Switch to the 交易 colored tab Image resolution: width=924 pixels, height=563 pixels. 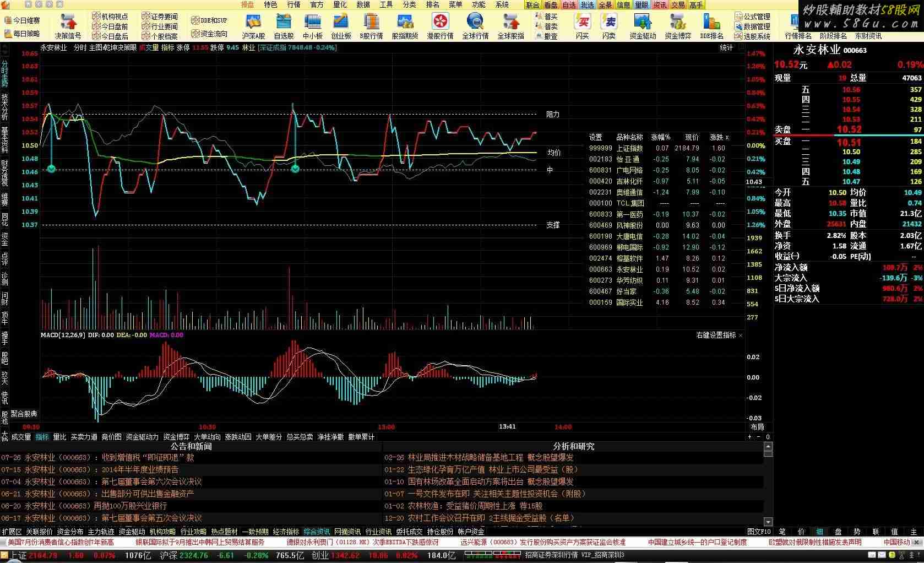678,5
